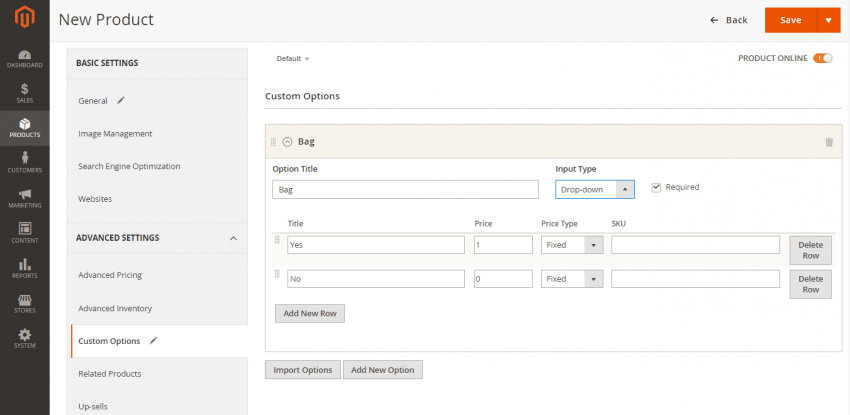Open the Marketing menu in sidebar
Screen dimensions: 850x415
tap(24, 198)
